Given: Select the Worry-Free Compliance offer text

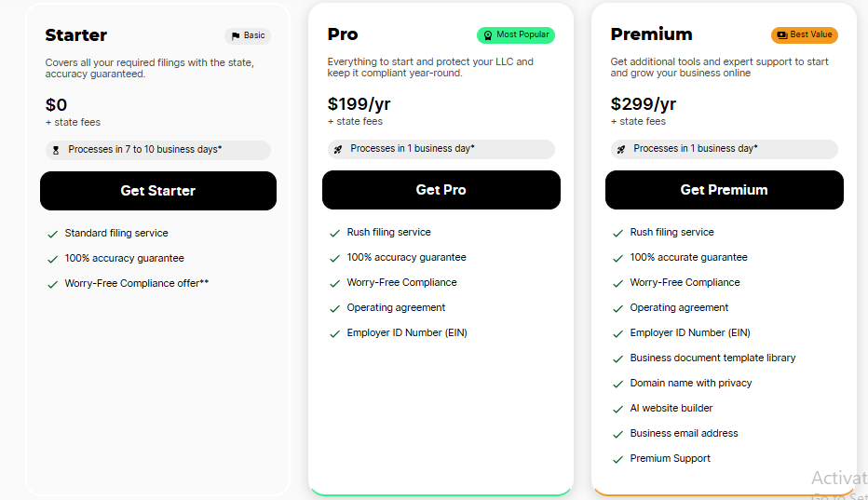Looking at the screenshot, I should click(x=137, y=283).
